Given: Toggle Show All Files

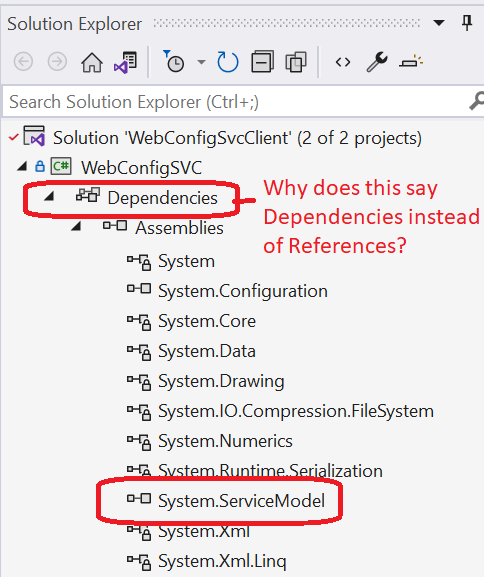Looking at the screenshot, I should [296, 62].
